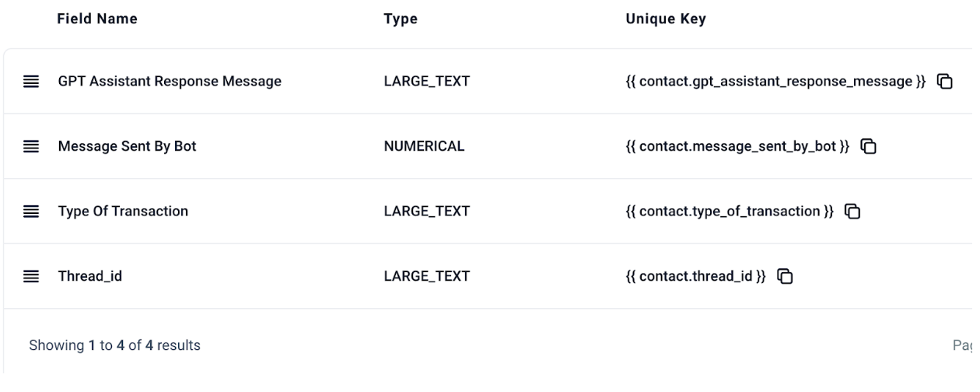The image size is (980, 392).
Task: Click the reorder handle beside Message Sent By Bot
Action: pyautogui.click(x=30, y=145)
